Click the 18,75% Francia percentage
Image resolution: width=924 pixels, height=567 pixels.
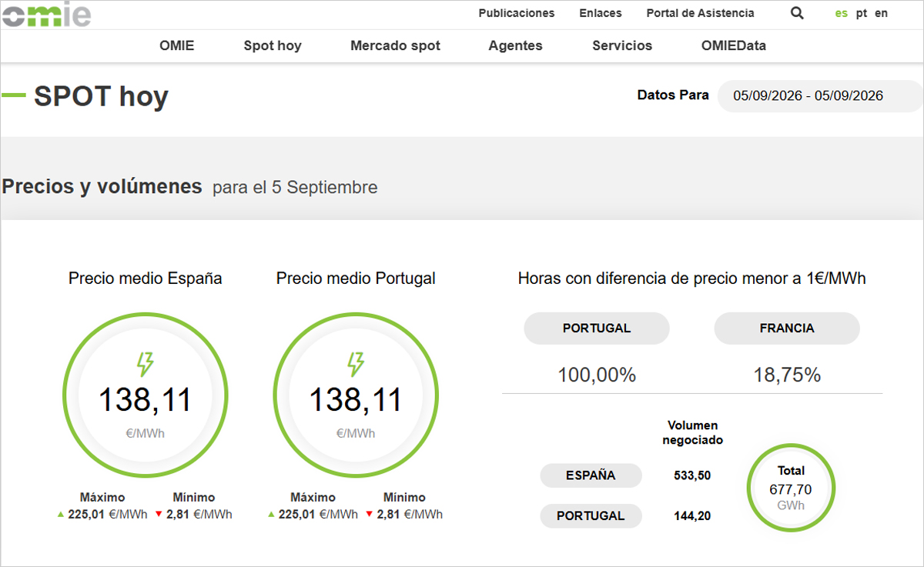(x=787, y=375)
